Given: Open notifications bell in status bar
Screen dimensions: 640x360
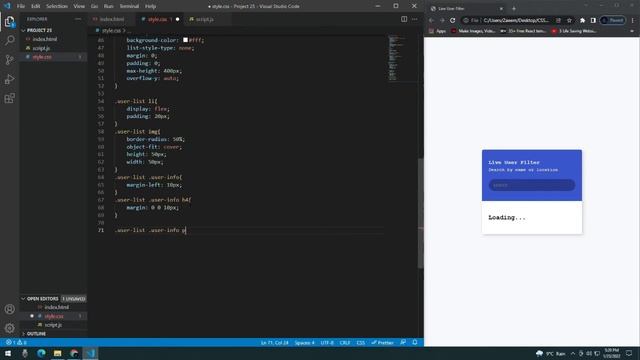Looking at the screenshot, I should coord(415,342).
